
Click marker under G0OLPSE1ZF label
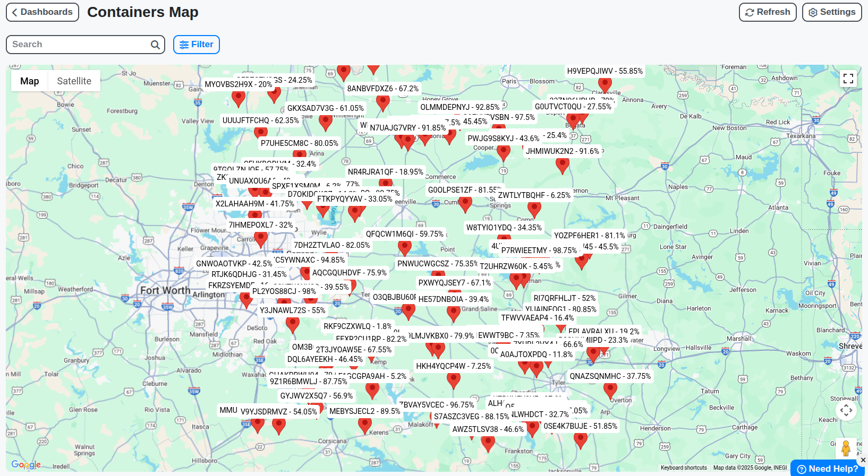tap(465, 204)
